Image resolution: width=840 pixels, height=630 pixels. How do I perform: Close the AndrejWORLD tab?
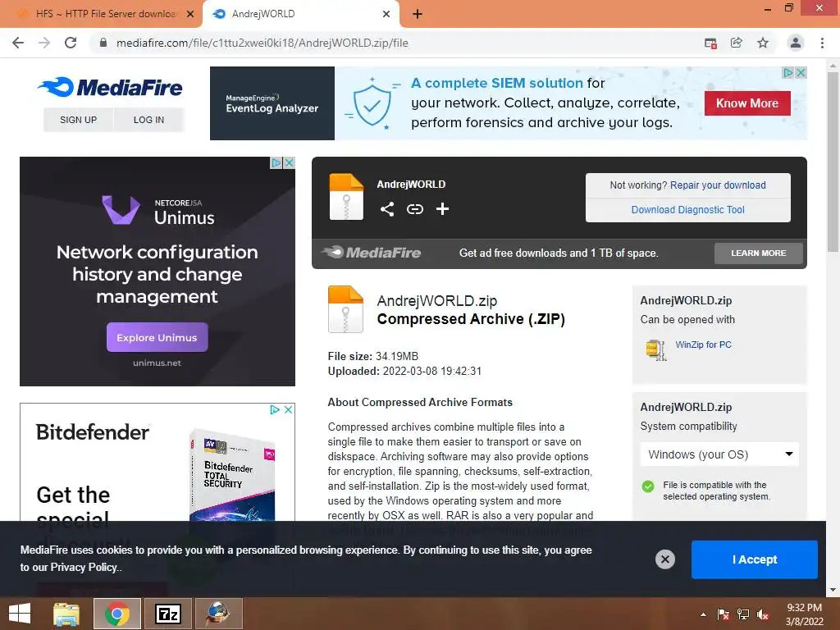pos(386,14)
